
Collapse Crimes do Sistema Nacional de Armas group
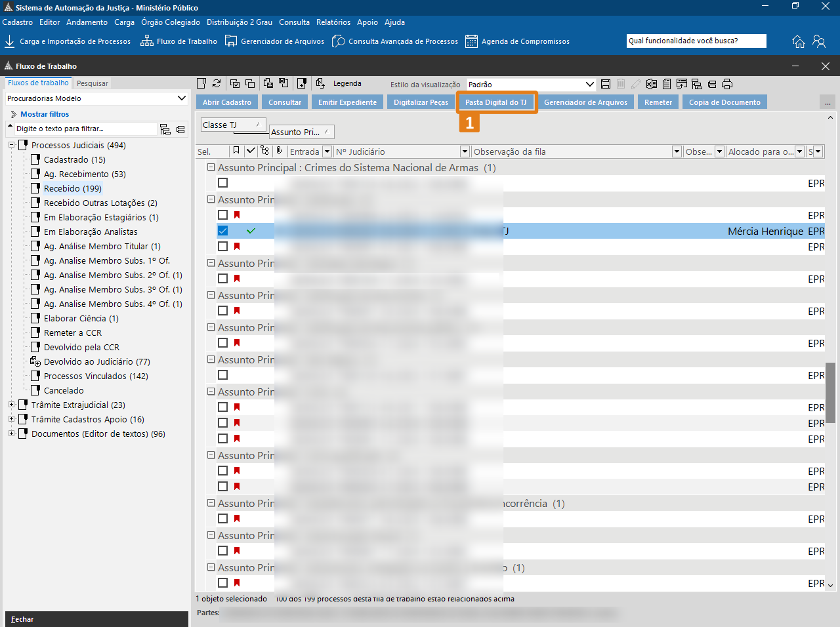(x=211, y=167)
